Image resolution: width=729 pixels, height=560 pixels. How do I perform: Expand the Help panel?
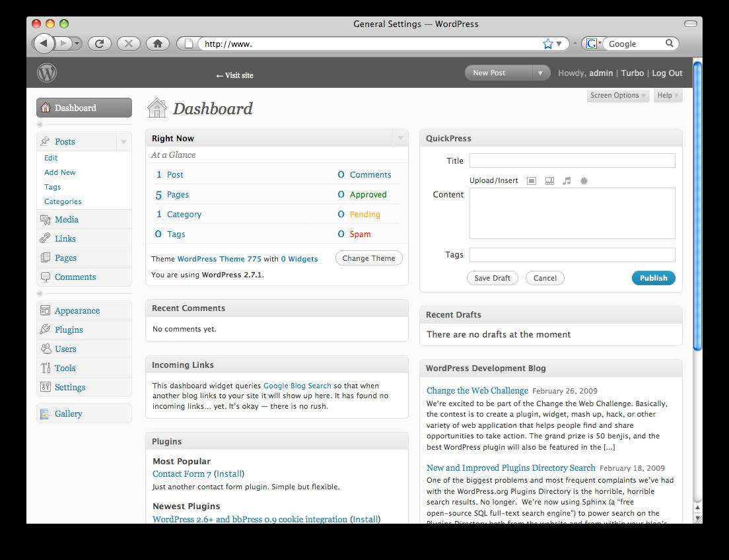coord(668,95)
